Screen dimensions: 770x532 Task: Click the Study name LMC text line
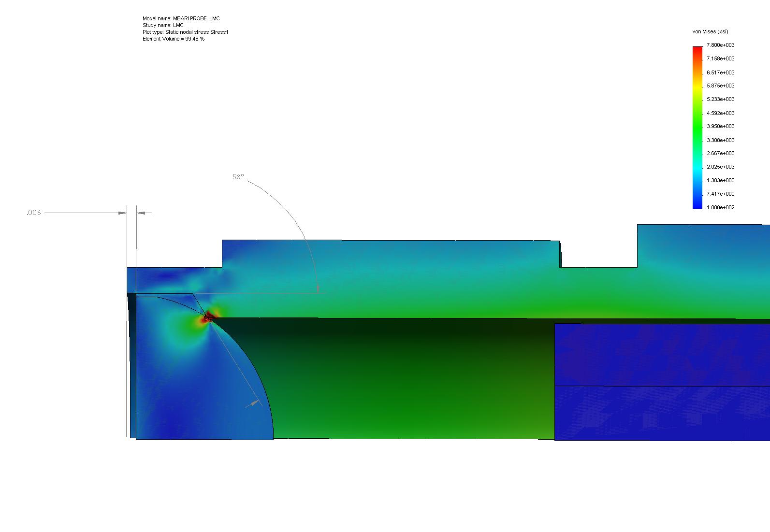click(163, 25)
